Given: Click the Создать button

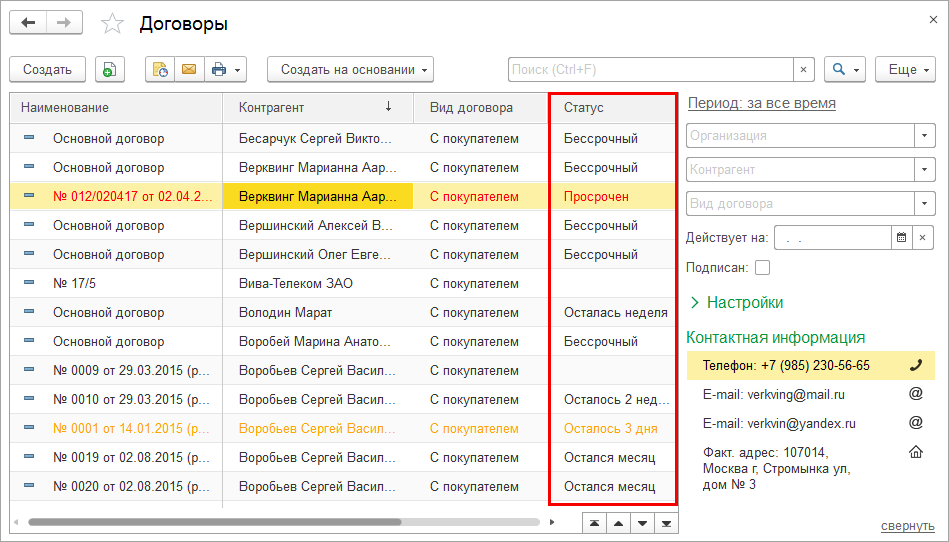Looking at the screenshot, I should 47,70.
